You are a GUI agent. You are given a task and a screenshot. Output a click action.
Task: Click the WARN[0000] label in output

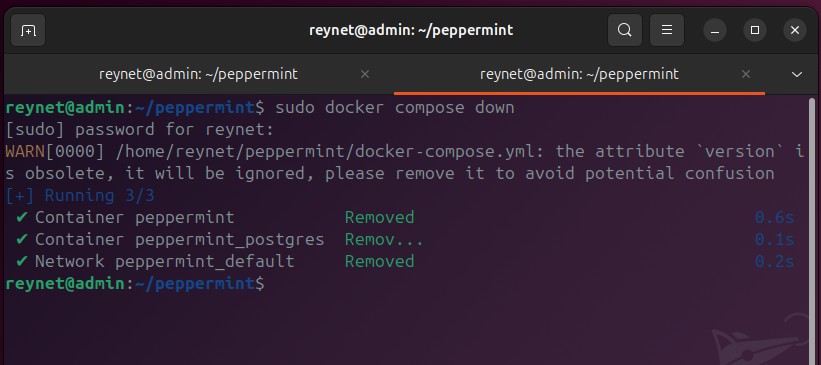[54, 152]
